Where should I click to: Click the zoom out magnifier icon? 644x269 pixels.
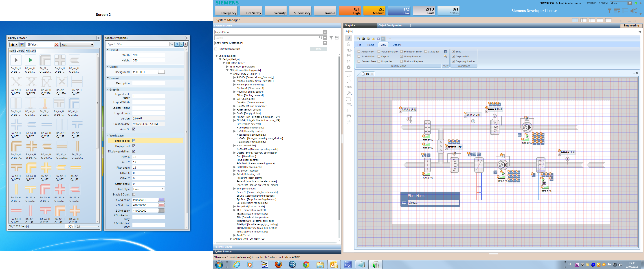[349, 81]
